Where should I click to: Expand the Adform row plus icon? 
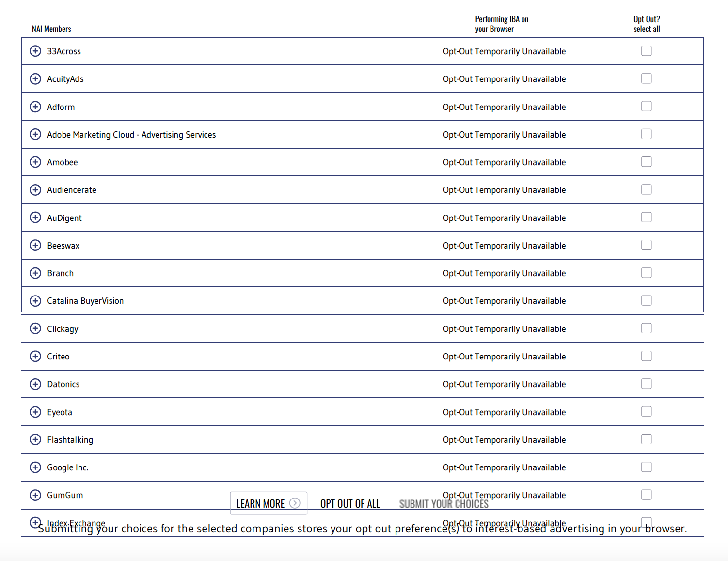coord(35,107)
